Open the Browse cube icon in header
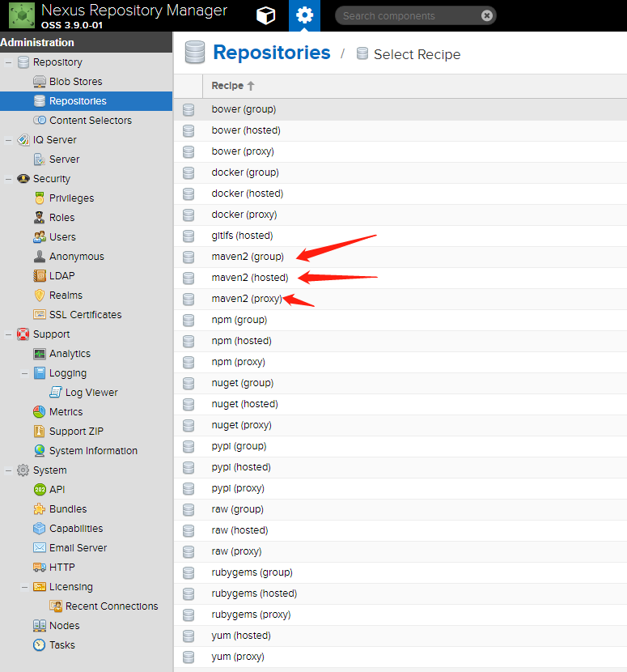 click(265, 16)
